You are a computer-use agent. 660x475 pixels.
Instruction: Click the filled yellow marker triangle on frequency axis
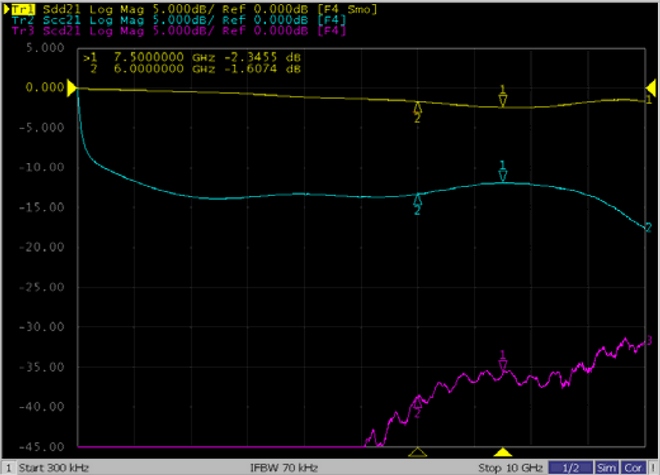pyautogui.click(x=504, y=453)
